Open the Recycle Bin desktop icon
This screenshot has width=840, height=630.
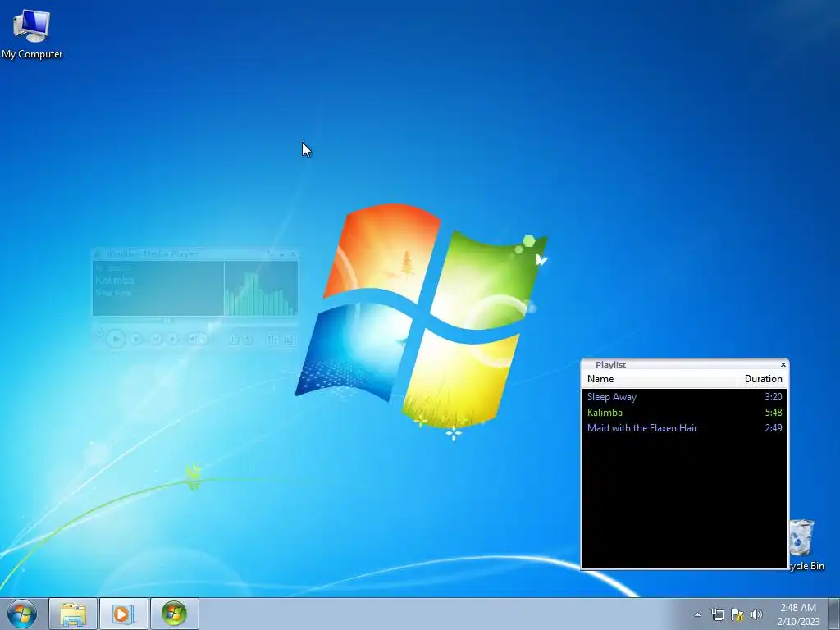tap(806, 545)
